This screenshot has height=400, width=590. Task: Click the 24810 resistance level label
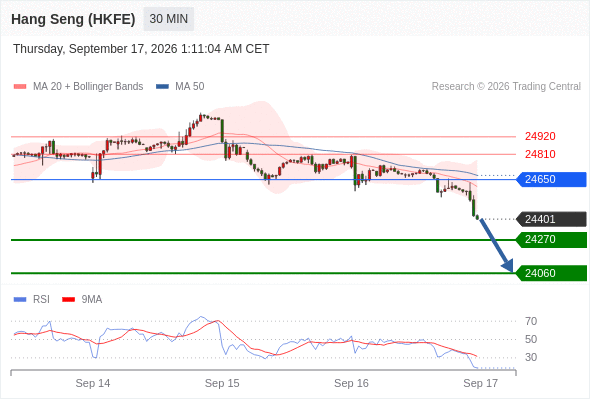click(540, 154)
